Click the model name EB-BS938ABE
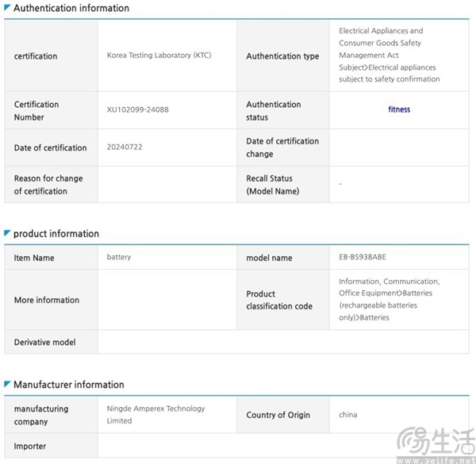The height and width of the screenshot is (464, 476). tap(362, 258)
